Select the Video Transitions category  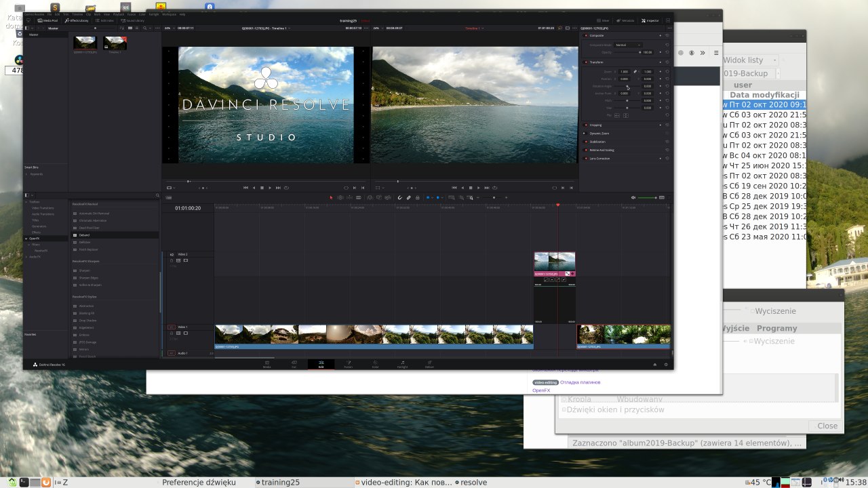[43, 208]
